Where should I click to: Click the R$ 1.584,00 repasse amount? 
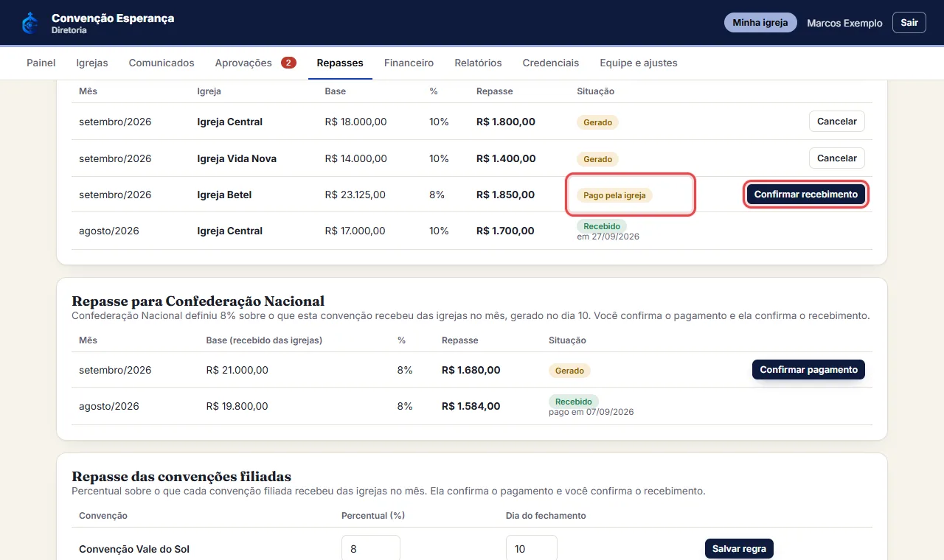point(471,406)
